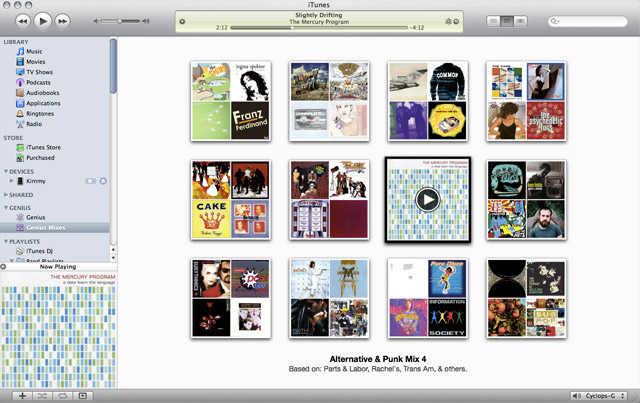640x403 pixels.
Task: Click the search field
Action: (588, 21)
